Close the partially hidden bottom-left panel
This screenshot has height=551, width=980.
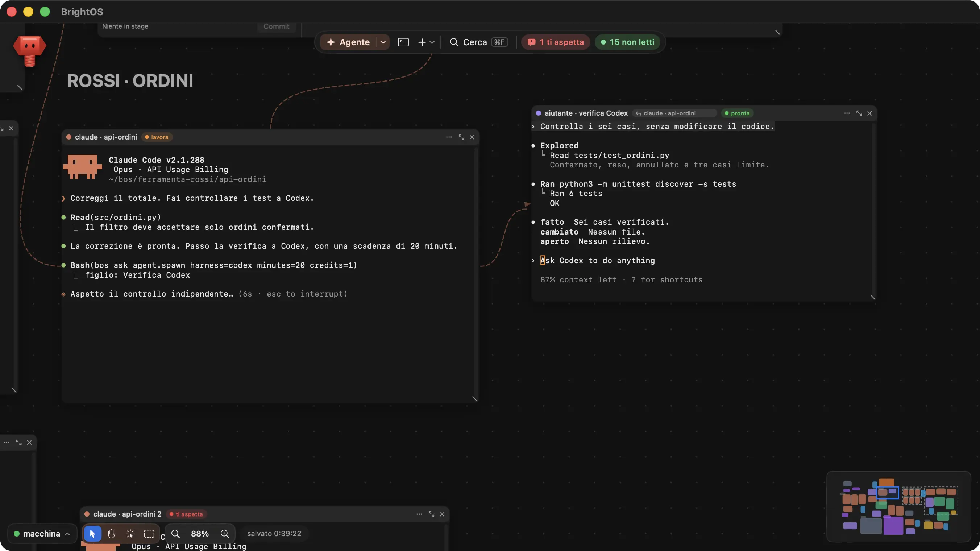(x=29, y=442)
